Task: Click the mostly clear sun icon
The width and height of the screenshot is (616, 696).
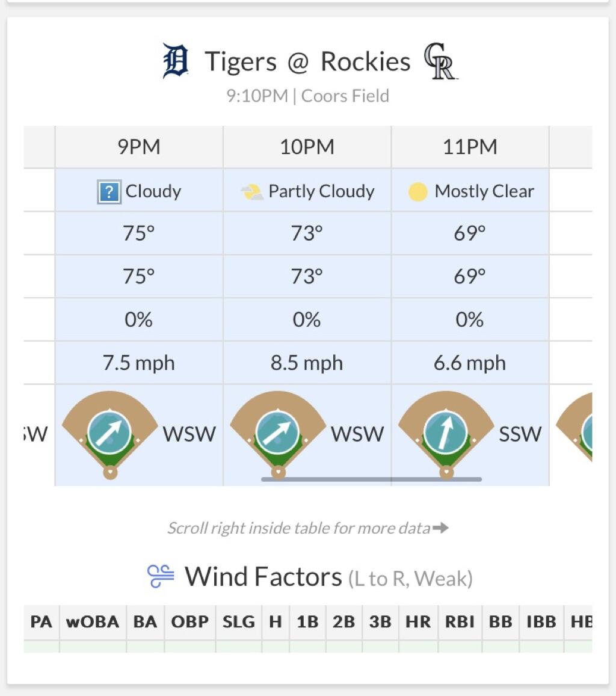Action: [x=417, y=192]
